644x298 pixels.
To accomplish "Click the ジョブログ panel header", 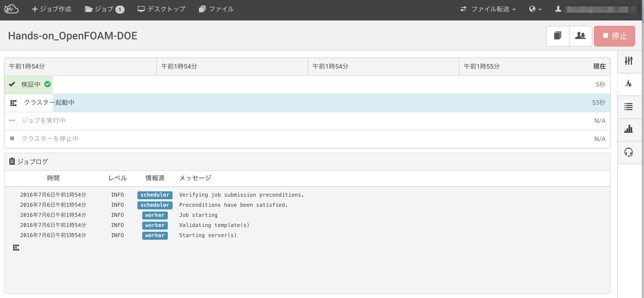I will (x=307, y=162).
